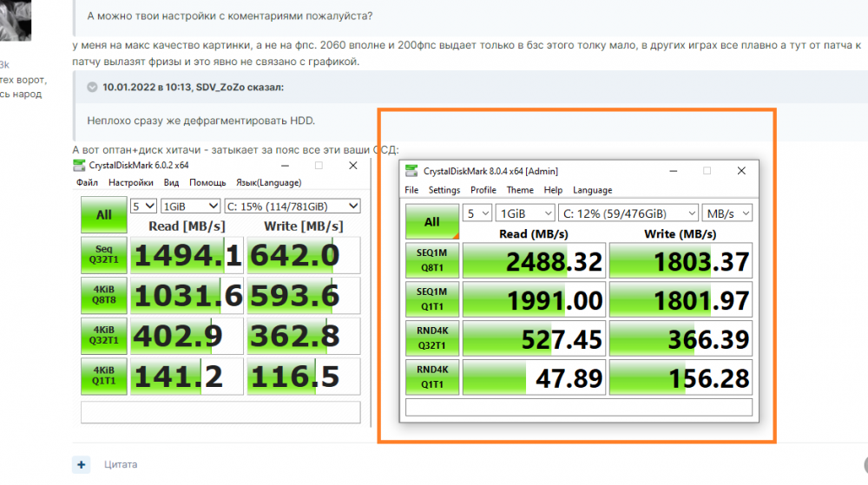Viewport: 868px width, 485px height.
Task: Run all tests in CrystalDiskMark 6.0.2
Action: click(x=103, y=214)
